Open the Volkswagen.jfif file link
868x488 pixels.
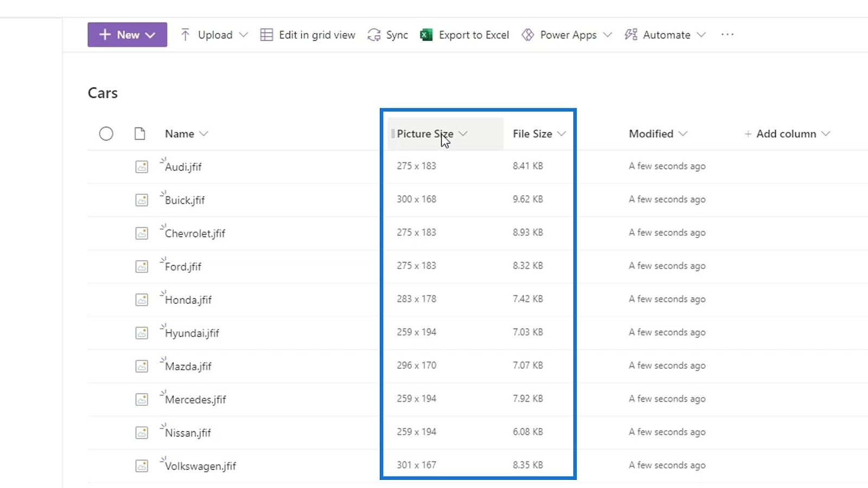(200, 466)
